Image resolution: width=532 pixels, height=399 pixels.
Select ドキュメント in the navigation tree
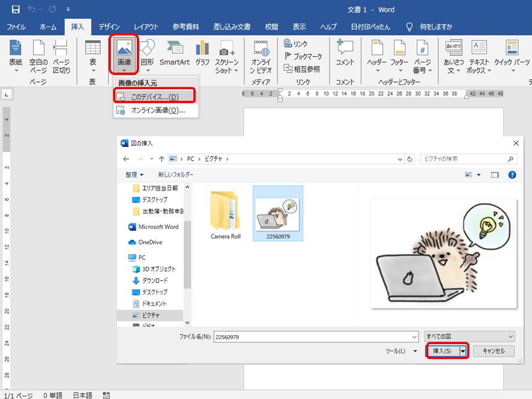point(150,304)
